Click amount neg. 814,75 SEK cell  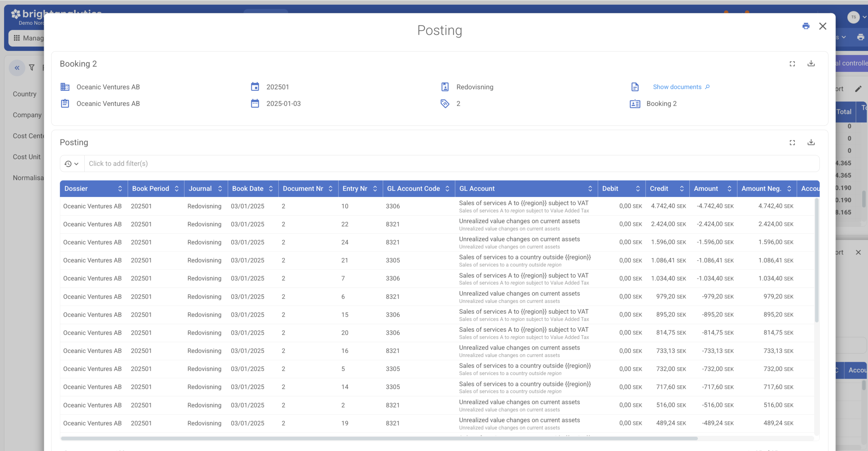(778, 333)
